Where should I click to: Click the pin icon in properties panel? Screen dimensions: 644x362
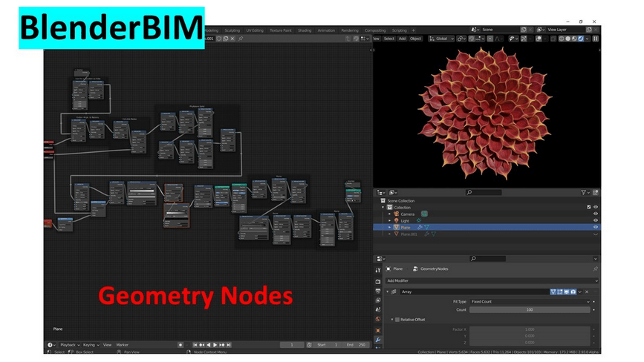pos(595,269)
